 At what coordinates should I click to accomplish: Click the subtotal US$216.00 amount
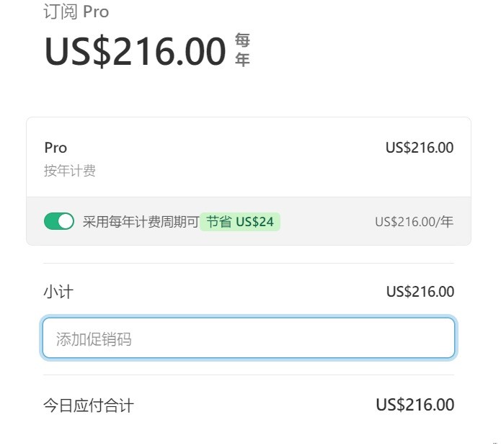coord(420,292)
